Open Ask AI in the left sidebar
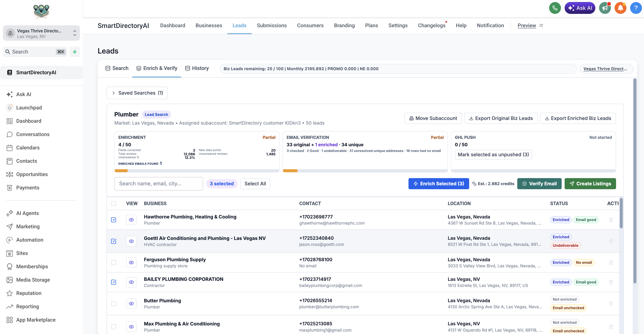The width and height of the screenshot is (644, 334). [x=24, y=94]
